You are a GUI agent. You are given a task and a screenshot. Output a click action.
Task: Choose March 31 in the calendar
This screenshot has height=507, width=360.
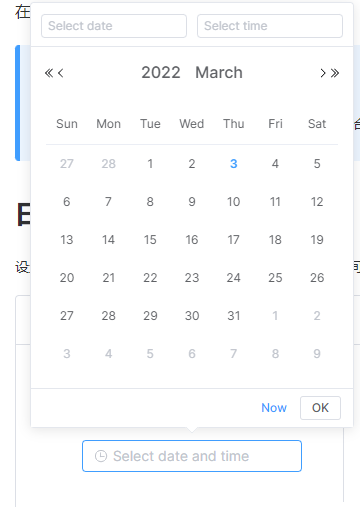234,316
